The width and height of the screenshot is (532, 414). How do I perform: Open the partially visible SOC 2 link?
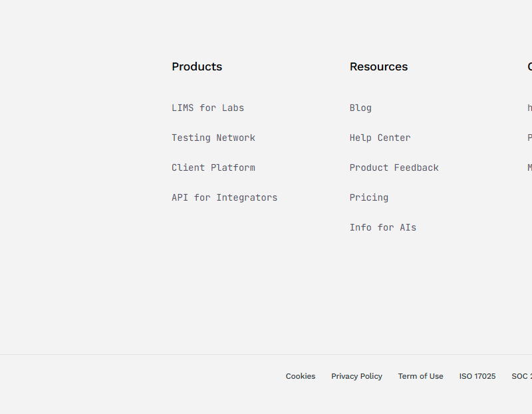pyautogui.click(x=522, y=376)
